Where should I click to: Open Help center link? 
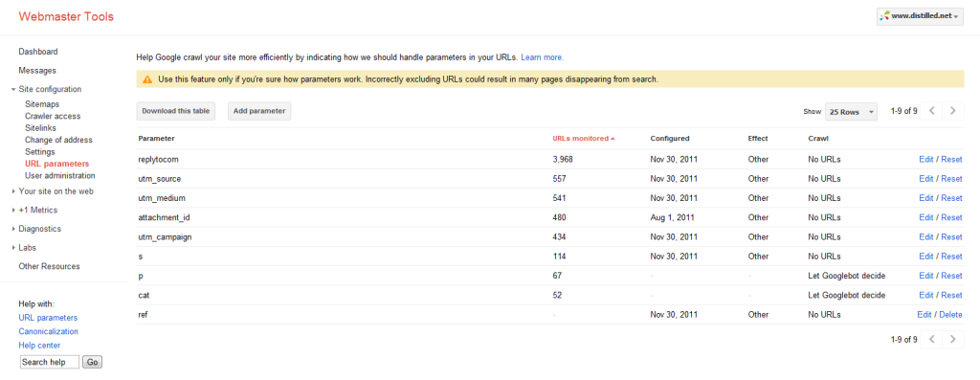(39, 345)
